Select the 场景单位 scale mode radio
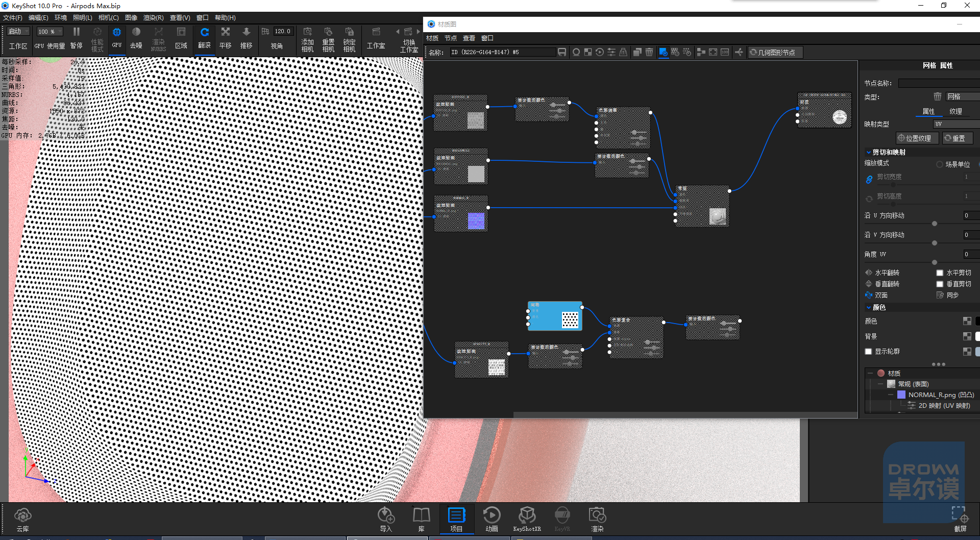The height and width of the screenshot is (540, 980). click(x=940, y=164)
